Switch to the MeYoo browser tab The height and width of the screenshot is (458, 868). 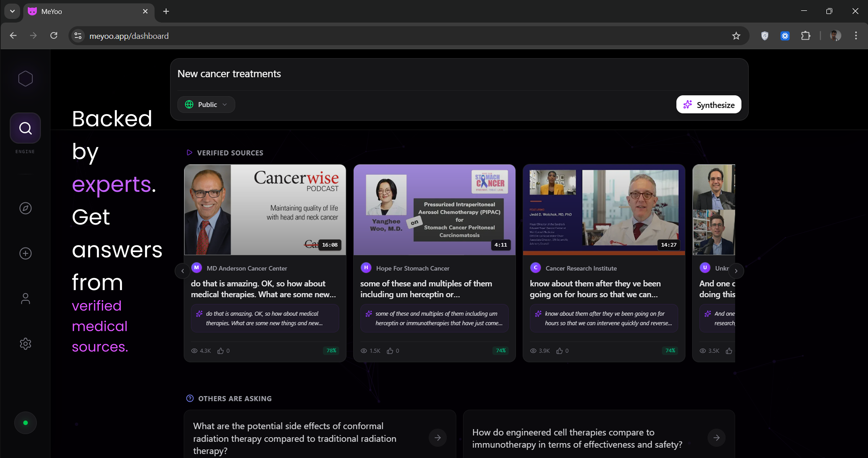coord(67,11)
